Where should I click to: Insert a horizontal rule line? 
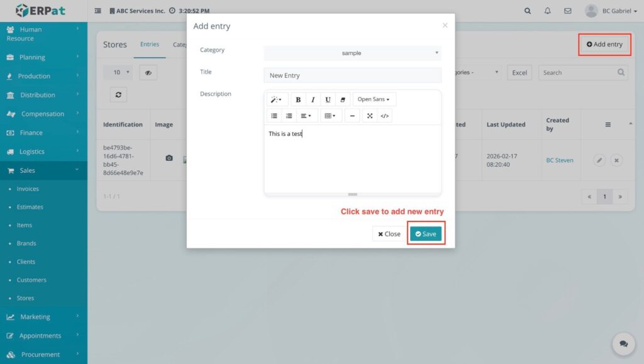pyautogui.click(x=352, y=116)
